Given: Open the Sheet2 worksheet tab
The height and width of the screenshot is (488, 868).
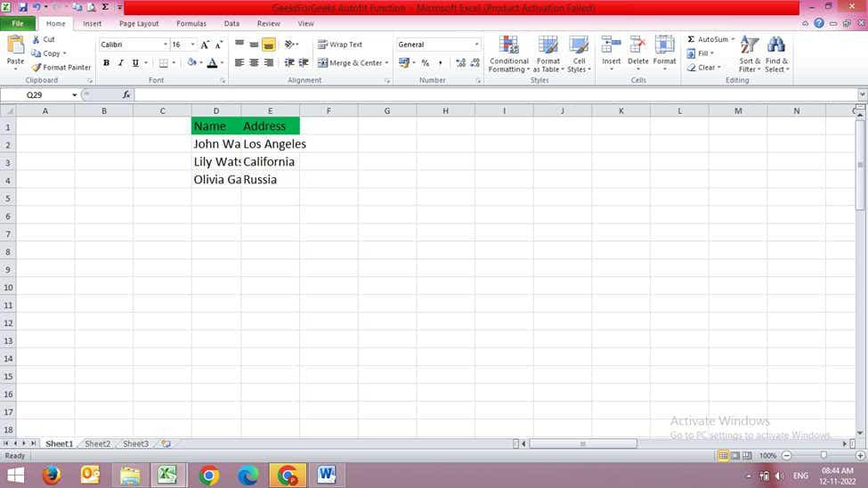Looking at the screenshot, I should click(x=97, y=443).
